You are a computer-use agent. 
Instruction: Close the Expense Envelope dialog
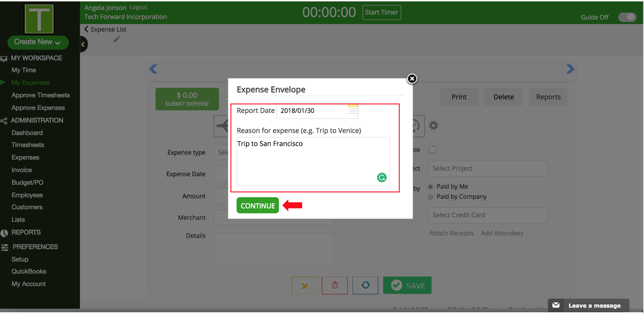point(412,79)
